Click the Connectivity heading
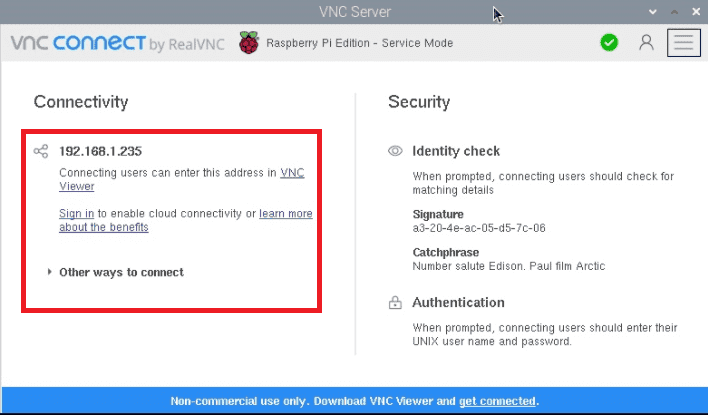The image size is (708, 417). click(81, 102)
